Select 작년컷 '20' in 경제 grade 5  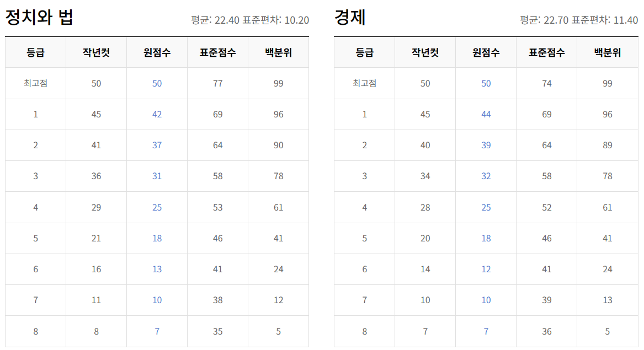click(425, 239)
